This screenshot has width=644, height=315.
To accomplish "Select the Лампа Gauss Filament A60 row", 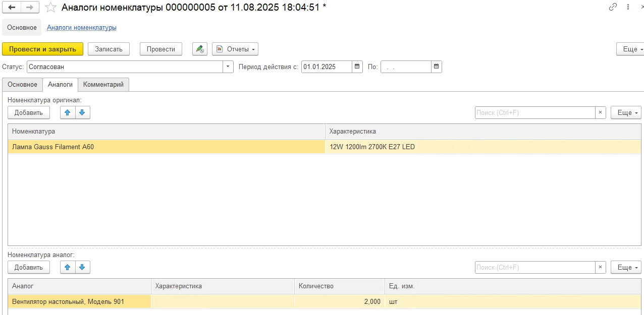I will 167,147.
